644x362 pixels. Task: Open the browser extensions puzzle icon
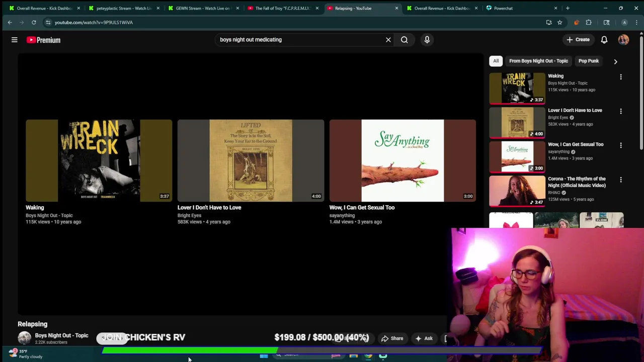pos(589,22)
